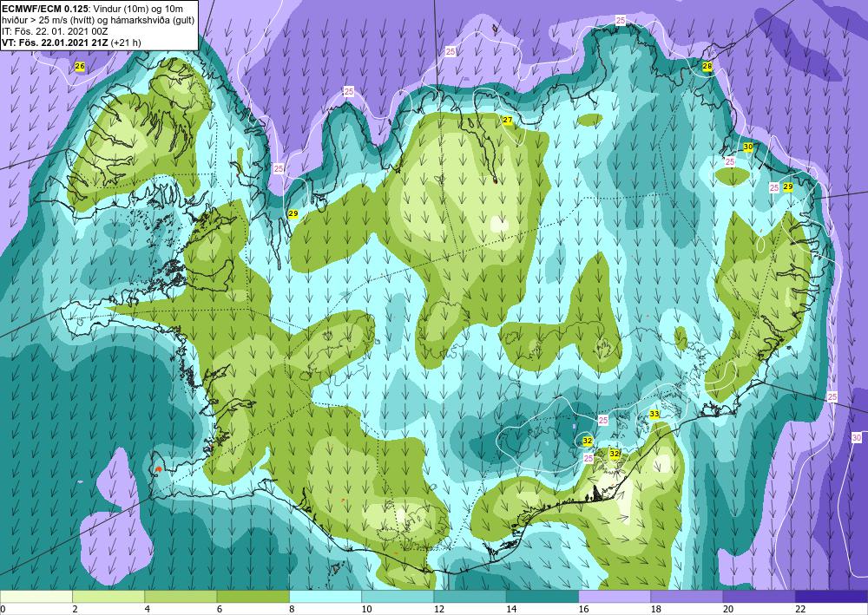
Task: Select the 18–20 m/s purple legend swatch
Action: 687,597
